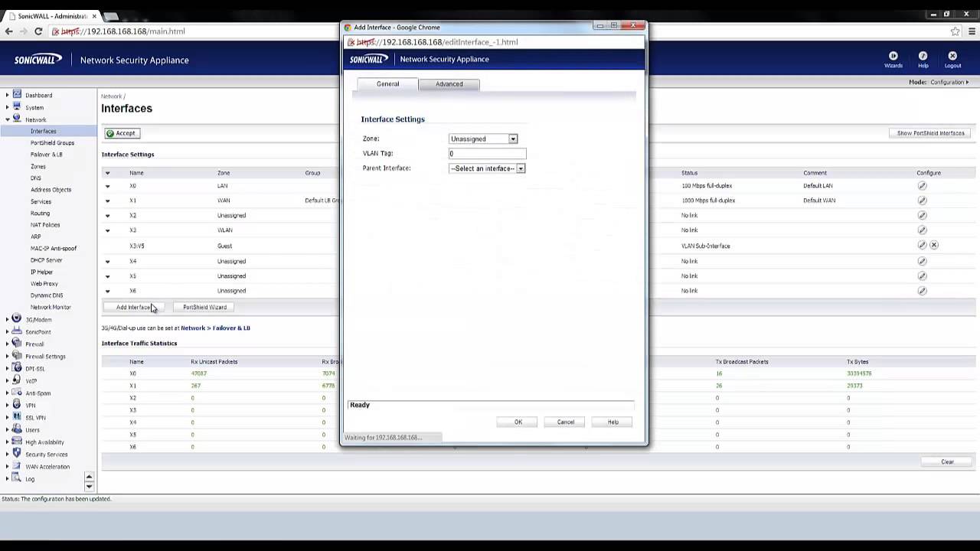The width and height of the screenshot is (980, 551).
Task: Bookmark page with star icon
Action: point(955,31)
